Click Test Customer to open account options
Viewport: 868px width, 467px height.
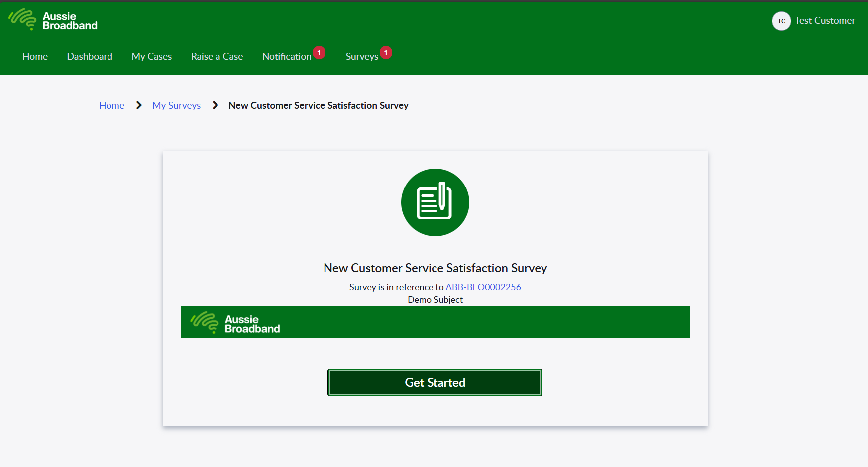(825, 20)
